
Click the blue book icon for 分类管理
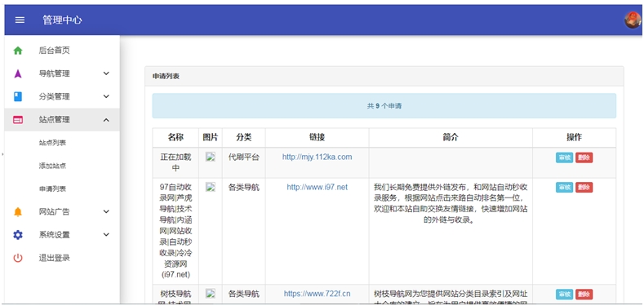(x=18, y=96)
